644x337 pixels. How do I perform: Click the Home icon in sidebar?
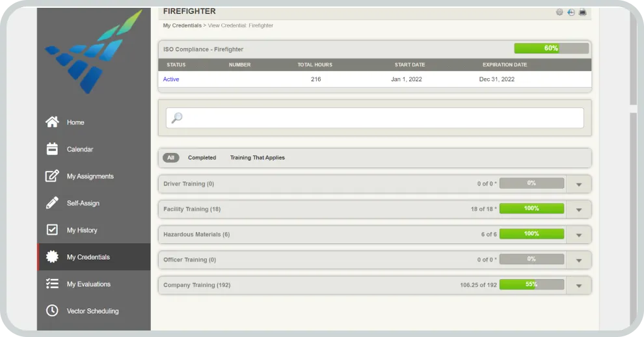52,122
